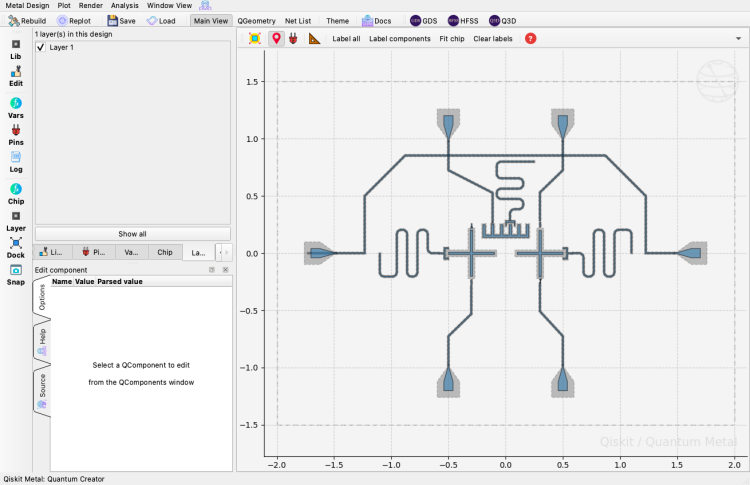Click the Rebuild toolbar icon

click(14, 21)
